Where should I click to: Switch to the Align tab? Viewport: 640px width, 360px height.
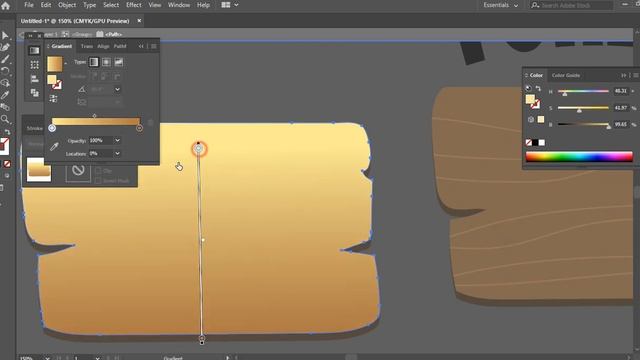tap(103, 46)
